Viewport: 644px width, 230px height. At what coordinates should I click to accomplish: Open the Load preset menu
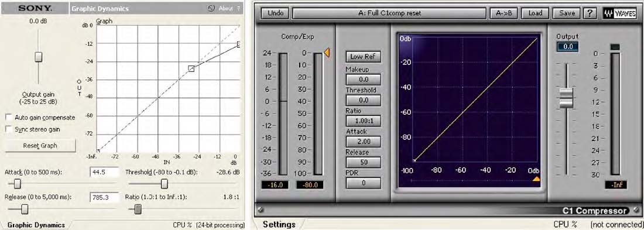[535, 13]
